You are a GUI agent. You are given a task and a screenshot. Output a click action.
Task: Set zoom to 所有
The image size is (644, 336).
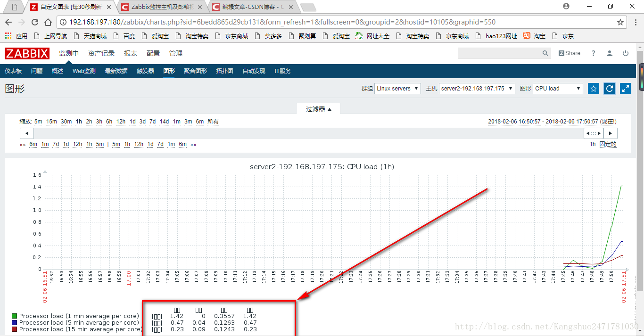click(x=213, y=122)
